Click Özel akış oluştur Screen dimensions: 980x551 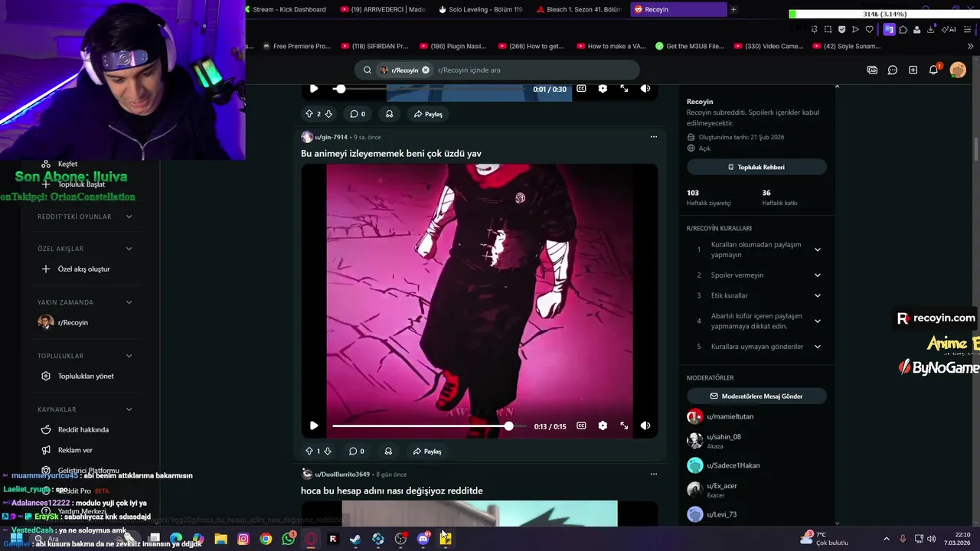pyautogui.click(x=83, y=269)
